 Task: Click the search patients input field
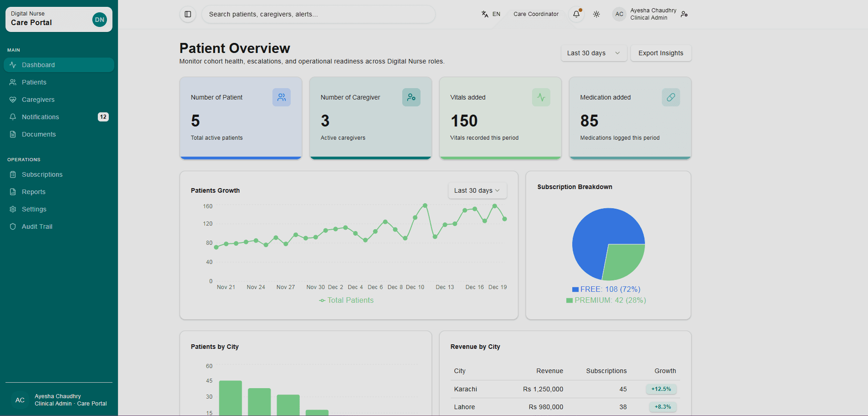click(x=318, y=14)
